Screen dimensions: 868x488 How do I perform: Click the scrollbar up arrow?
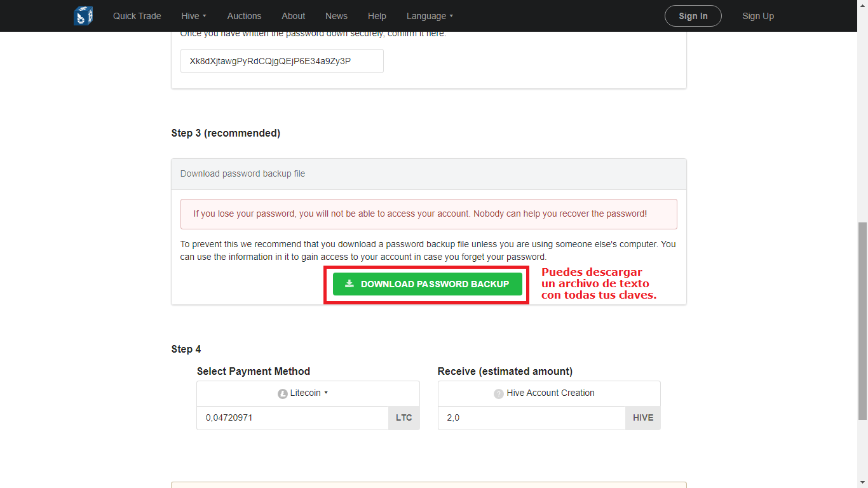[862, 5]
